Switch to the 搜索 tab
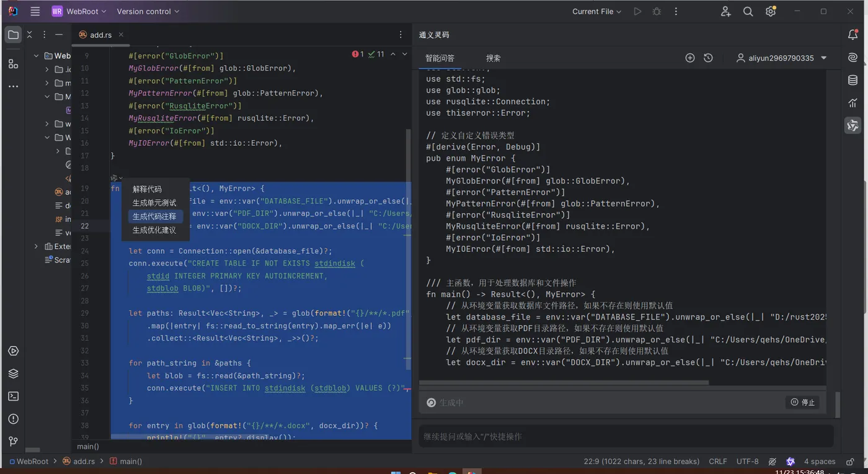 (x=494, y=58)
